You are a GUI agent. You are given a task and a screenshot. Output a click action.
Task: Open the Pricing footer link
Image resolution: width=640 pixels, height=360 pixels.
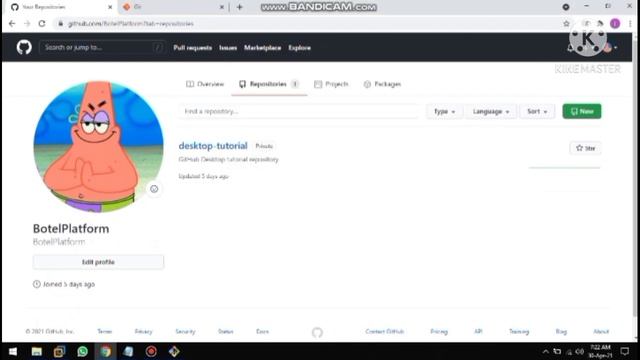click(x=439, y=331)
